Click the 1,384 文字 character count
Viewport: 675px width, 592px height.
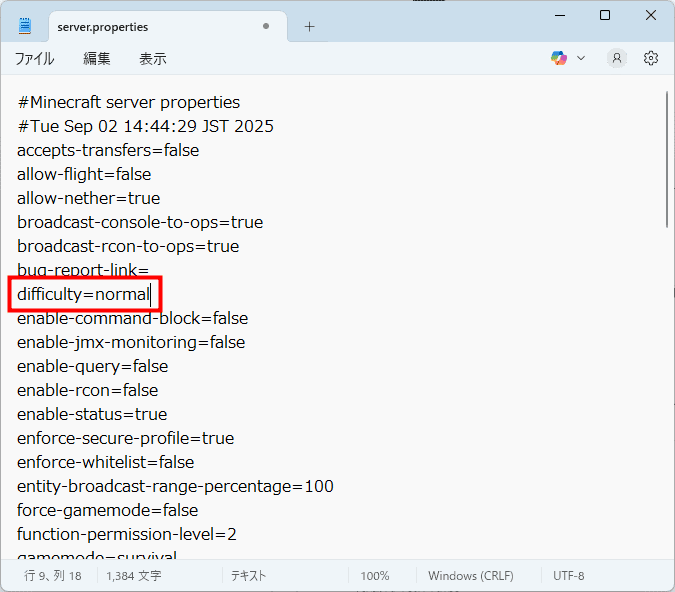pyautogui.click(x=134, y=576)
